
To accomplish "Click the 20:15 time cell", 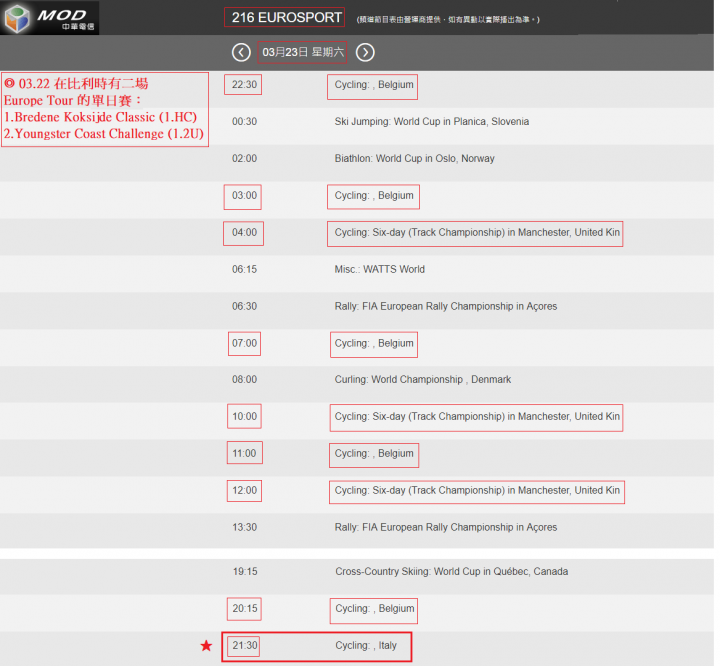I will [245, 609].
